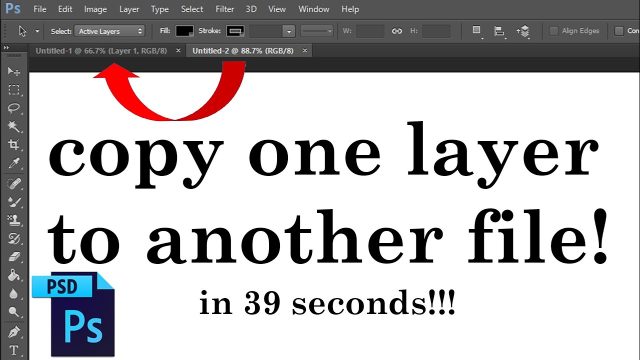
Task: Open the Edit menu
Action: 65,9
